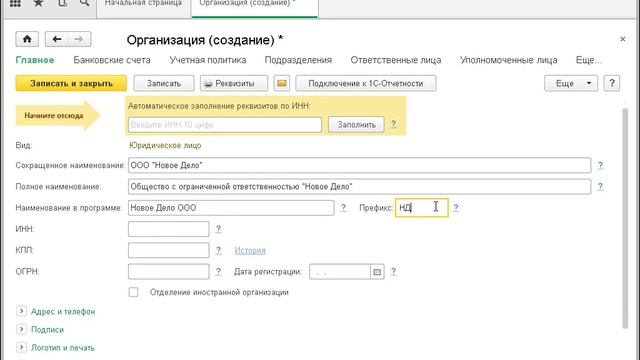Screen dimensions: 640x360
Task: Close the organization form with X
Action: (622, 39)
